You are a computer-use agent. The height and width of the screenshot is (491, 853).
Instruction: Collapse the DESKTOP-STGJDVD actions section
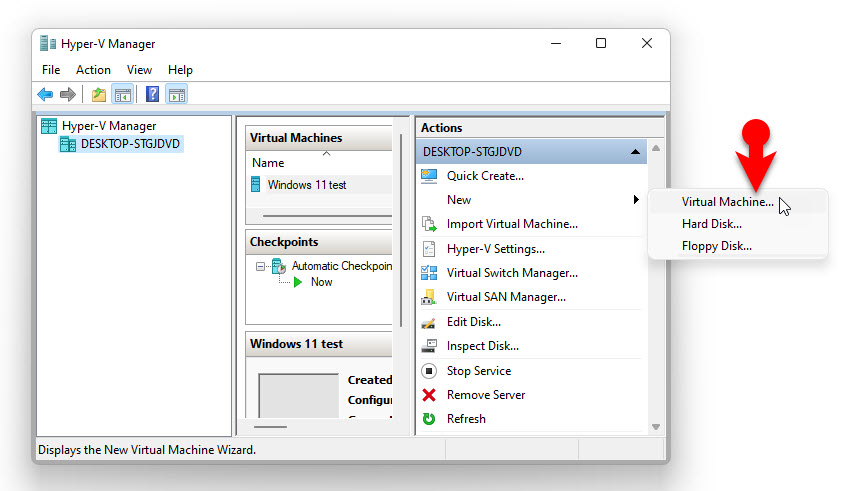[635, 152]
